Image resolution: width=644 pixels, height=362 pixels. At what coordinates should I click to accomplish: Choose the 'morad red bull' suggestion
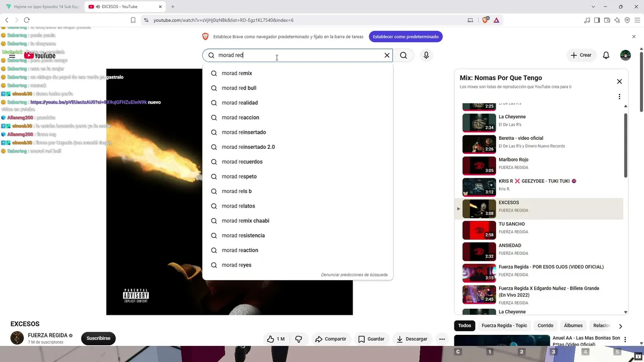297,88
